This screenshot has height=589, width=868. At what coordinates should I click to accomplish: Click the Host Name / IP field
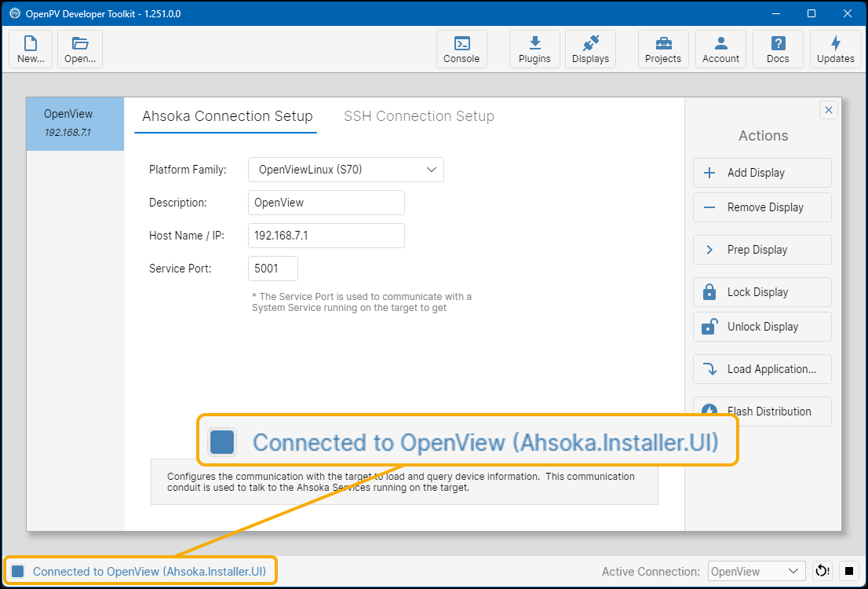coord(326,236)
